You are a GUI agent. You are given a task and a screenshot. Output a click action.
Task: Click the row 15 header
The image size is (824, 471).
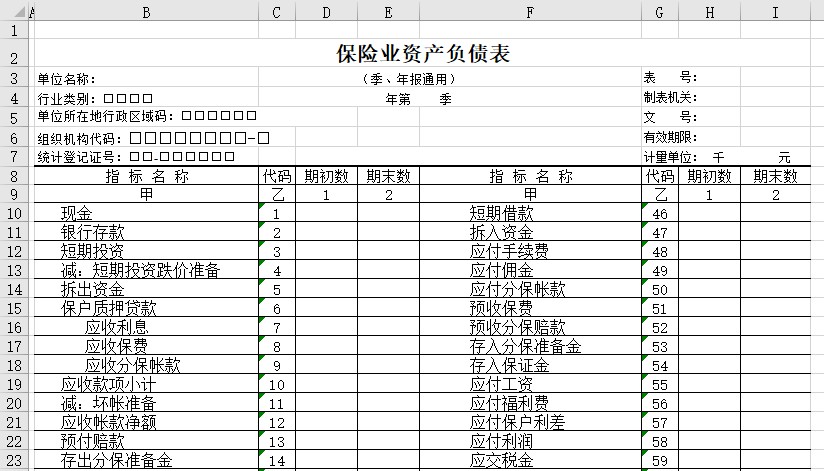[13, 308]
